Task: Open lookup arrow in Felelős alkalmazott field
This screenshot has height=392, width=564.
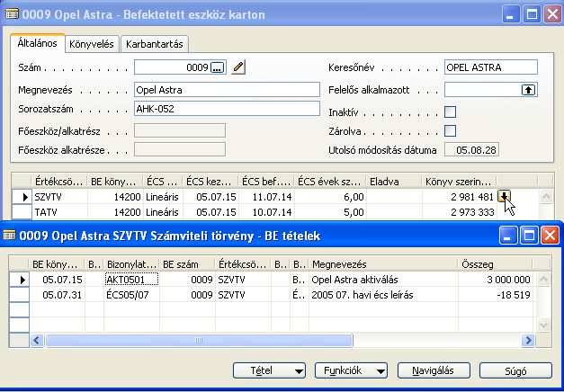Action: [528, 90]
